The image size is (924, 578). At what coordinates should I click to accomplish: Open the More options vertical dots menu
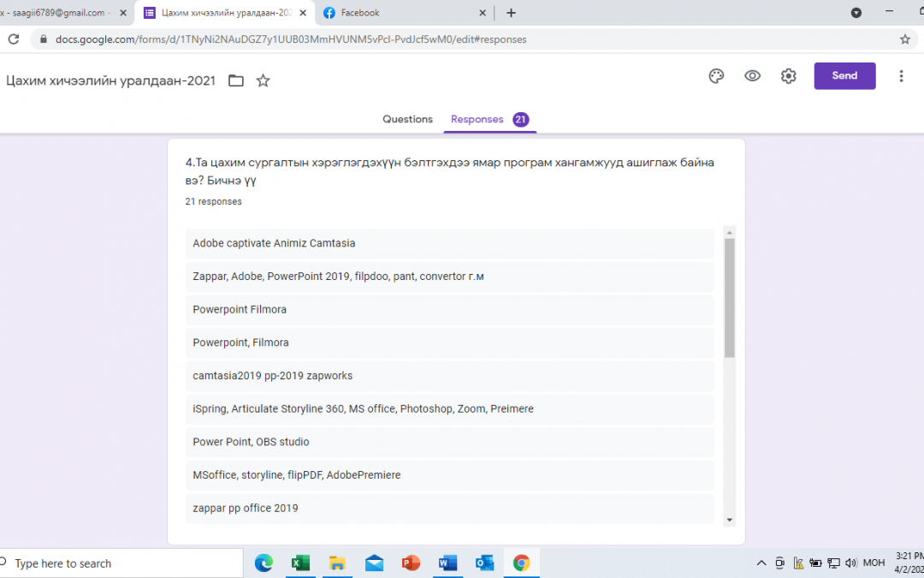coord(901,76)
